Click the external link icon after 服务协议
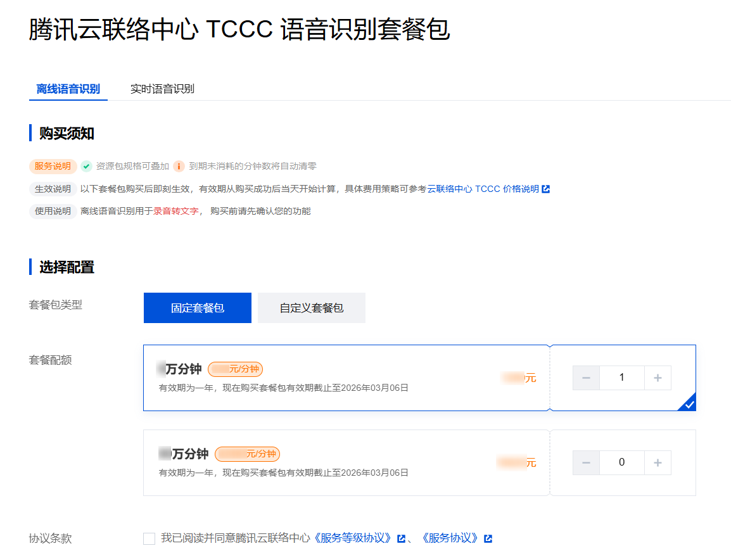The image size is (731, 560). pyautogui.click(x=488, y=538)
